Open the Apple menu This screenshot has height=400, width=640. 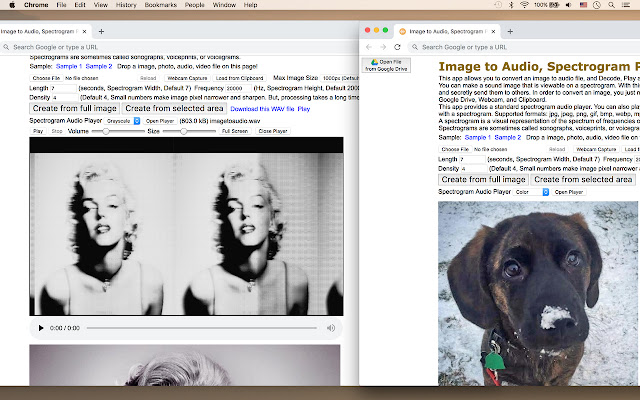pos(12,5)
